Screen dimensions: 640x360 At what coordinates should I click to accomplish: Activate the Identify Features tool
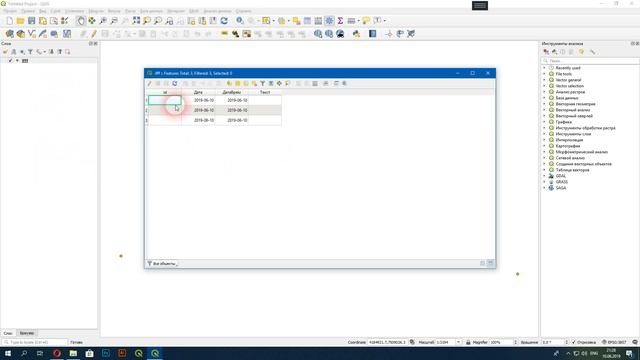point(240,21)
